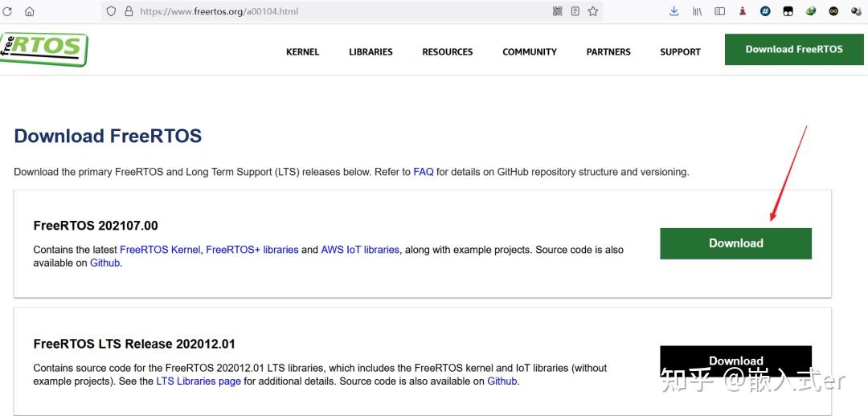Screen dimensions: 868x416
Task: Bookmark this page with the star icon
Action: (x=593, y=11)
